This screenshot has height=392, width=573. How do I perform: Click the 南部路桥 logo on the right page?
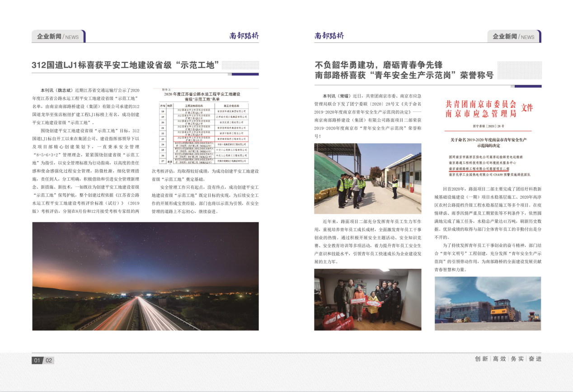coord(329,36)
